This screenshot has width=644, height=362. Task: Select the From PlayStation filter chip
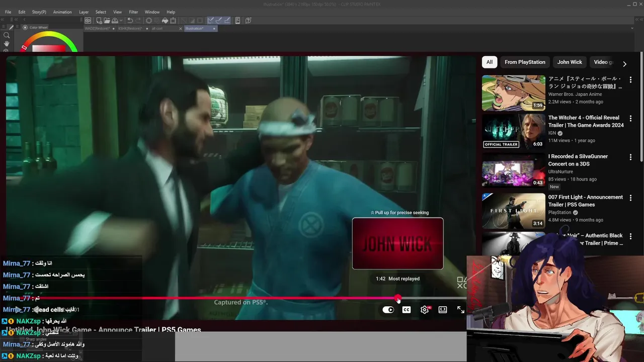[525, 62]
